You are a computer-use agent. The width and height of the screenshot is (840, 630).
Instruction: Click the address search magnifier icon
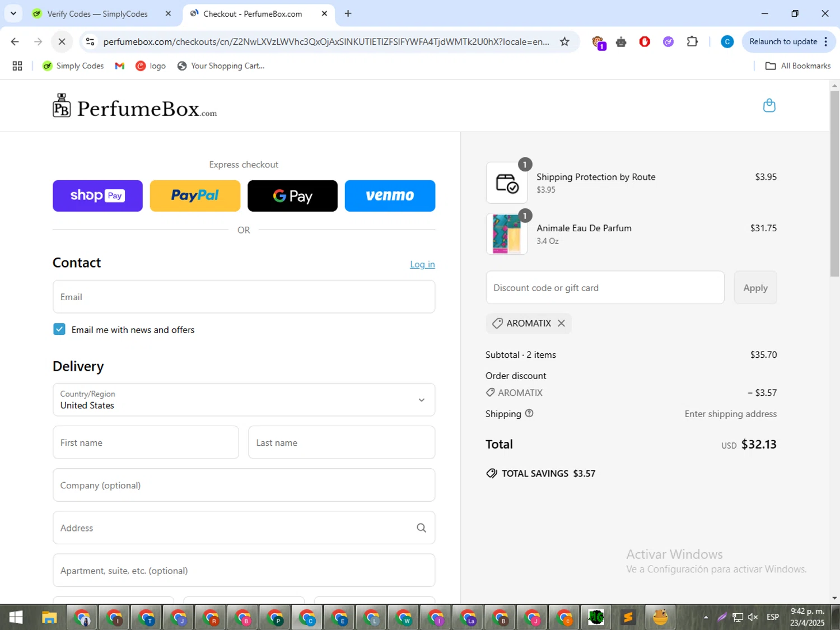tap(421, 528)
